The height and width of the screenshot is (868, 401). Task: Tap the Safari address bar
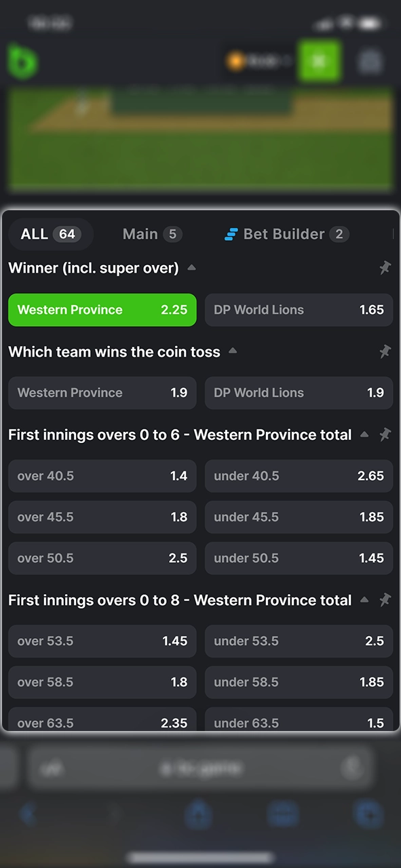pyautogui.click(x=199, y=767)
